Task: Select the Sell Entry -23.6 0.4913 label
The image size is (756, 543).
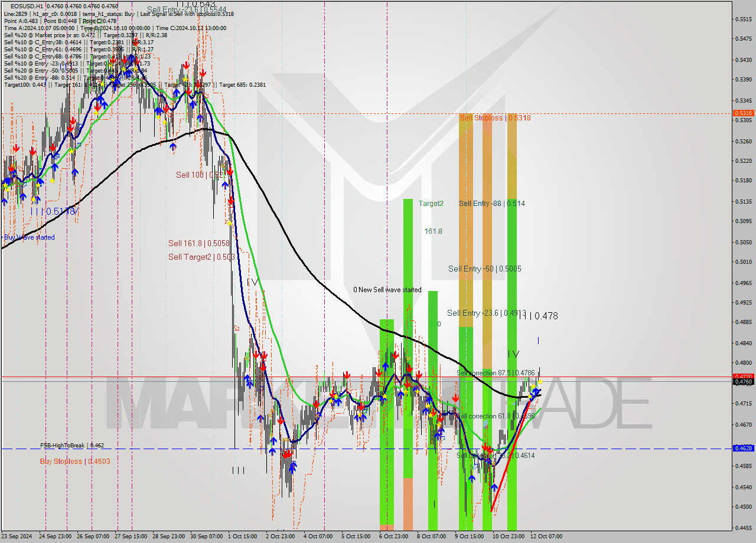Action: tap(486, 313)
